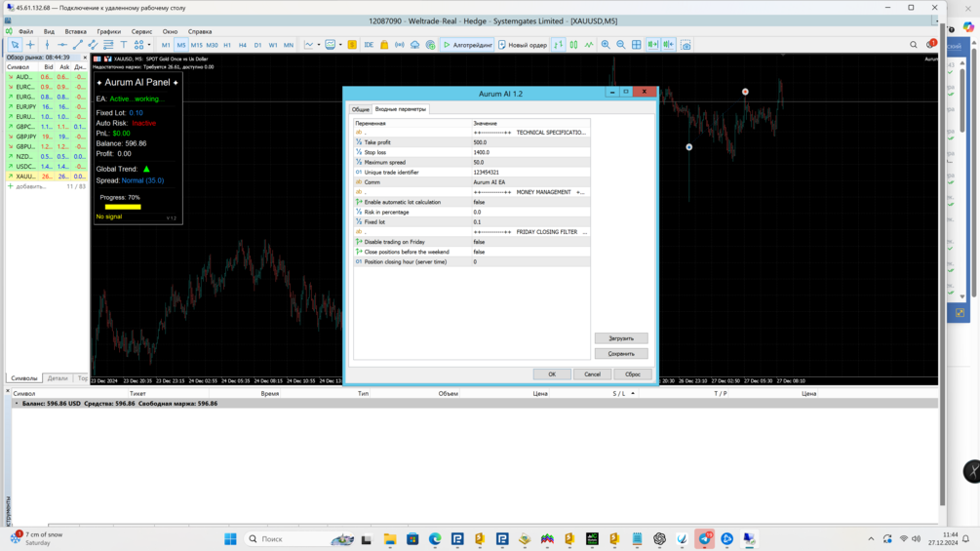Activate the crosshair tool
This screenshot has width=980, height=551.
(30, 45)
